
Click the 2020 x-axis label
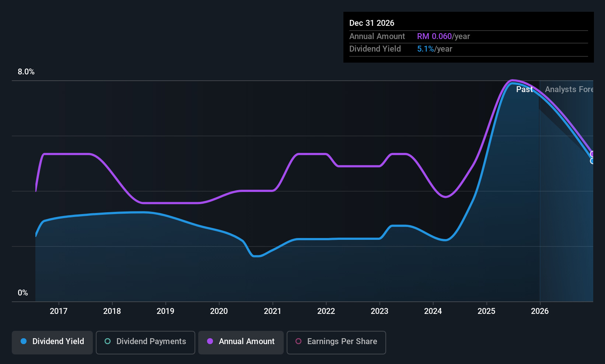tap(219, 311)
